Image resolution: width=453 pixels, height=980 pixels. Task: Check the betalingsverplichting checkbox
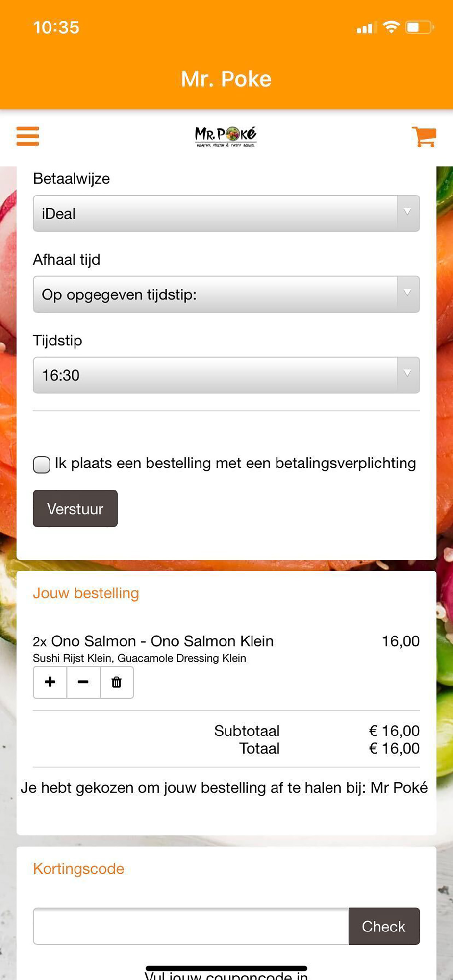tap(42, 465)
